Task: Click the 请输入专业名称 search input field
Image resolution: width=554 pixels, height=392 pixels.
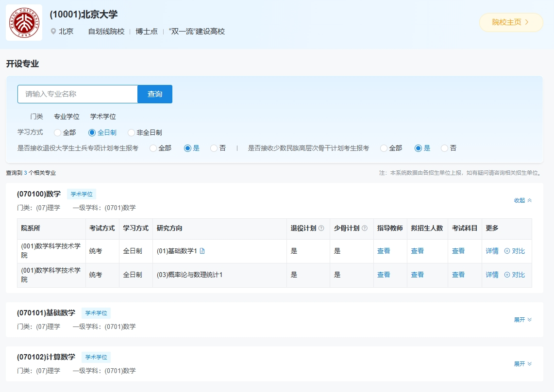Action: (x=78, y=94)
